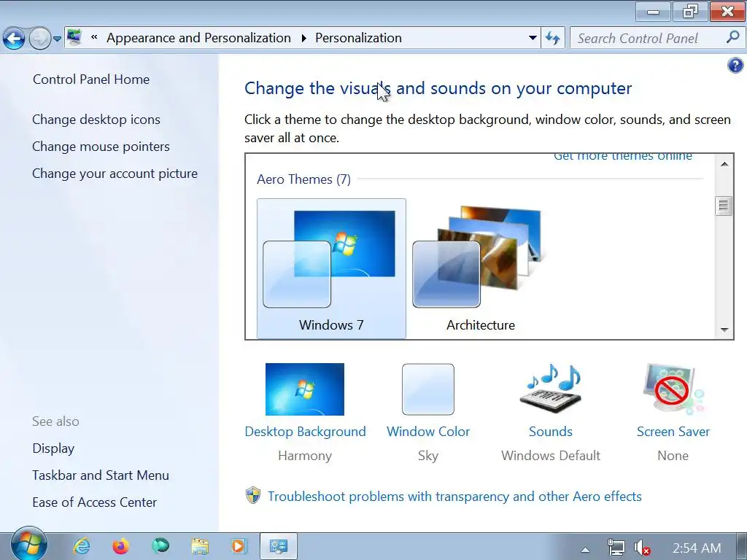The image size is (747, 560).
Task: Click the Personalization breadcrumb item
Action: 358,38
